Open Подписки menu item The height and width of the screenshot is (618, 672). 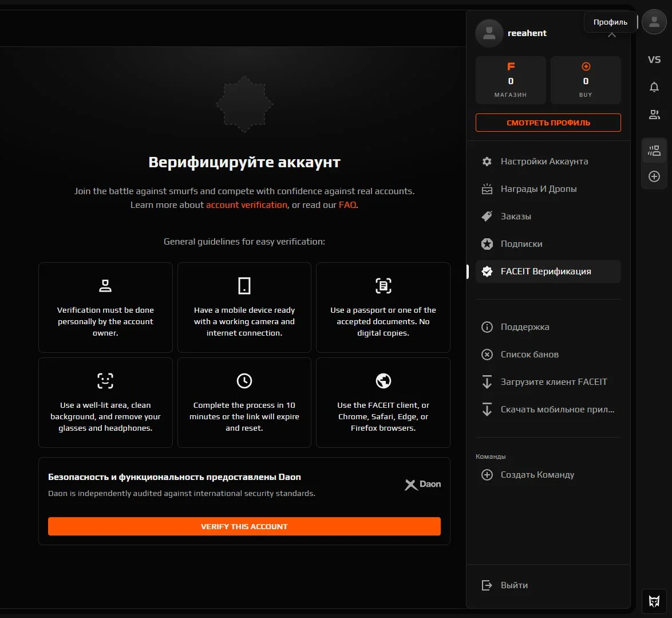(548, 243)
